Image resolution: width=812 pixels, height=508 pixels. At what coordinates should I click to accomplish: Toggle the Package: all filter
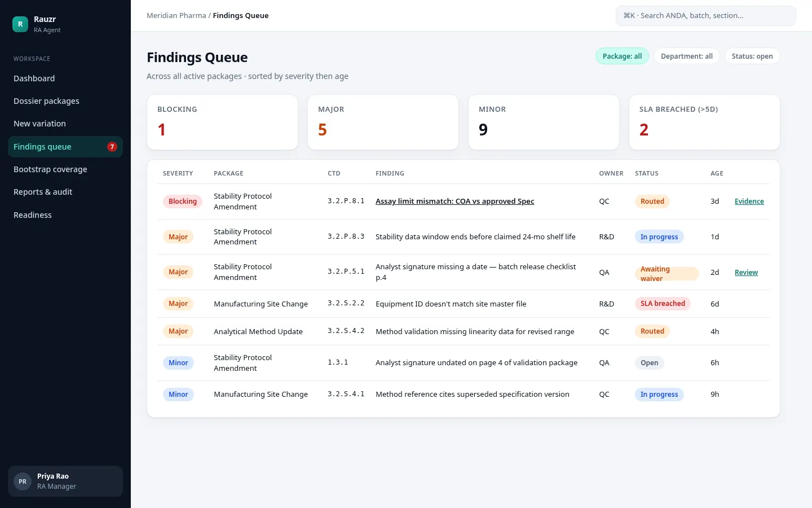(x=622, y=56)
